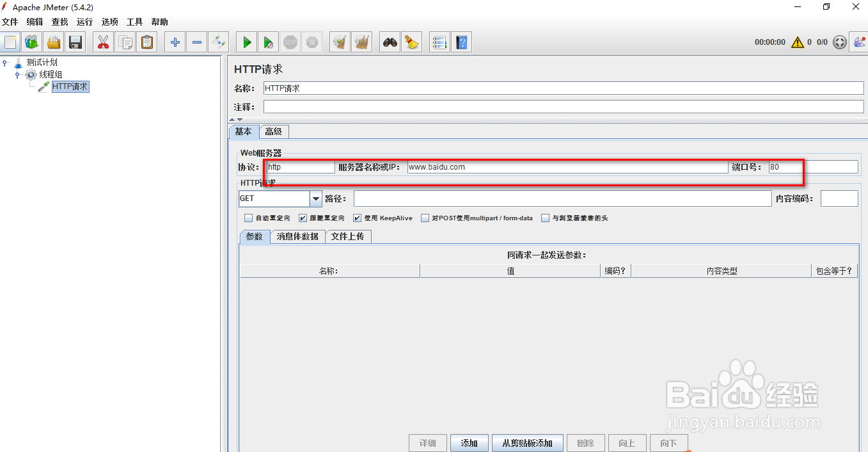Open the 查找 menu
Image resolution: width=868 pixels, height=452 pixels.
[x=59, y=22]
